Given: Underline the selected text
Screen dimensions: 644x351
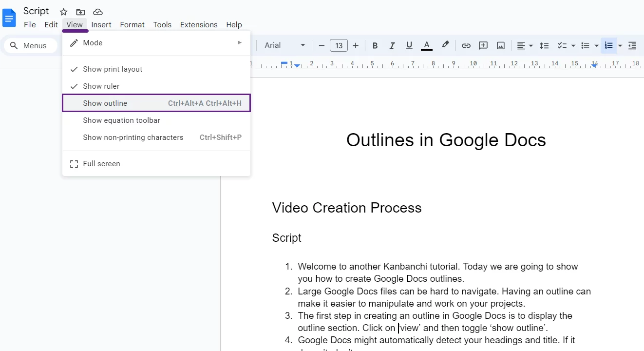Looking at the screenshot, I should (x=409, y=45).
